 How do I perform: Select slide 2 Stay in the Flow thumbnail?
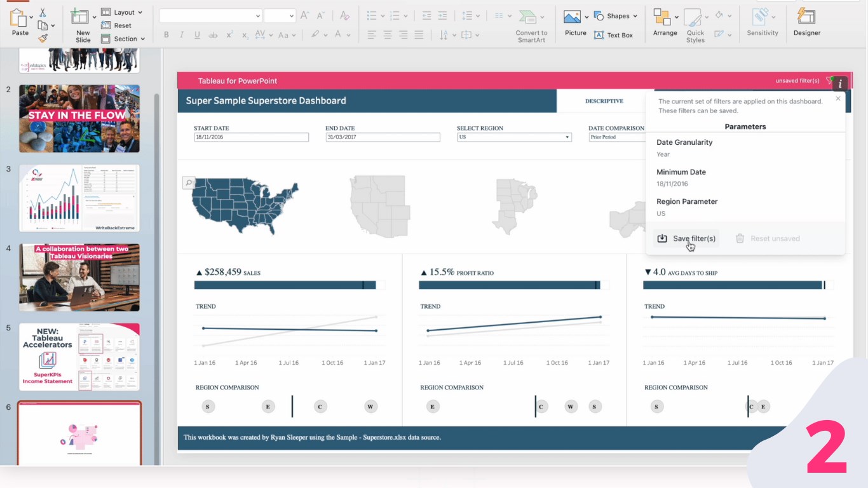tap(79, 119)
